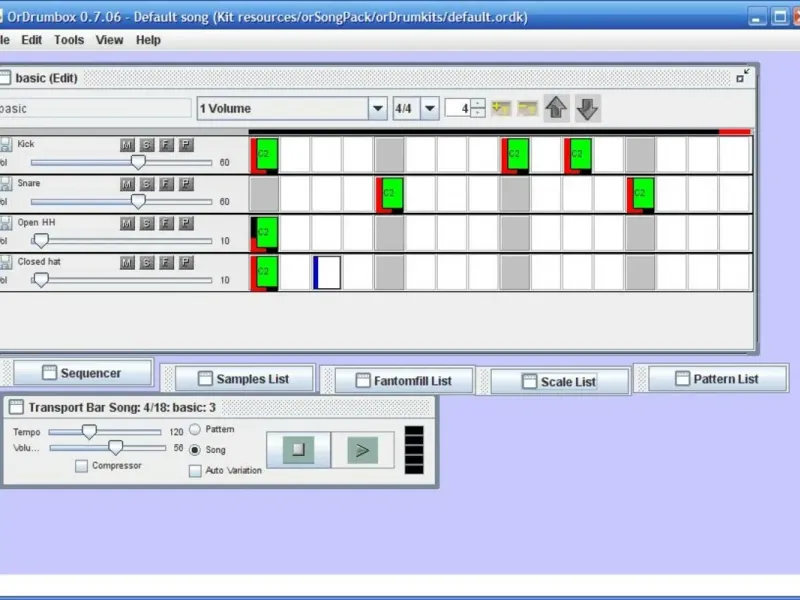Enable the Compressor checkbox

tap(81, 466)
